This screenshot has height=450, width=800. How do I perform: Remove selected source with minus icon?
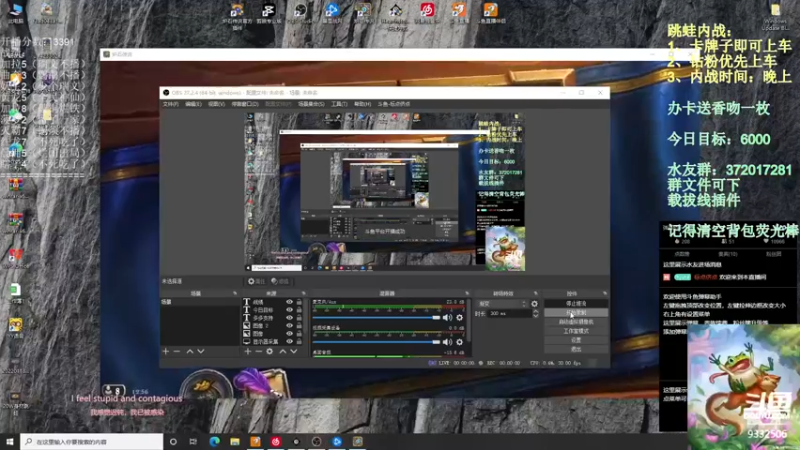coord(259,352)
